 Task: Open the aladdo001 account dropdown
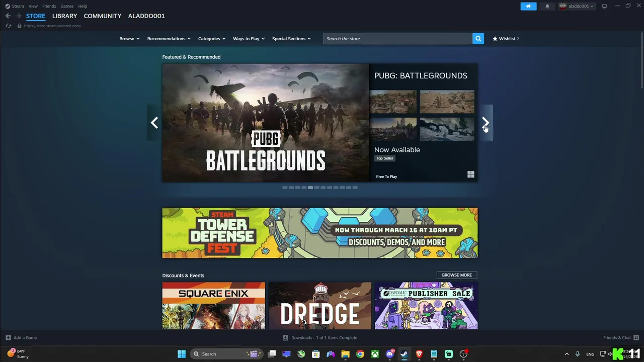click(x=577, y=6)
